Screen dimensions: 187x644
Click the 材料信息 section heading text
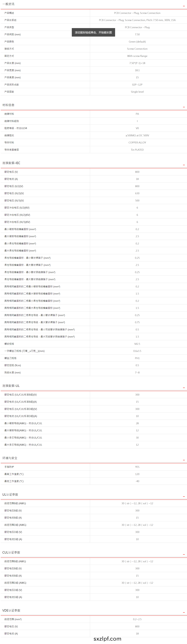pyautogui.click(x=8, y=105)
